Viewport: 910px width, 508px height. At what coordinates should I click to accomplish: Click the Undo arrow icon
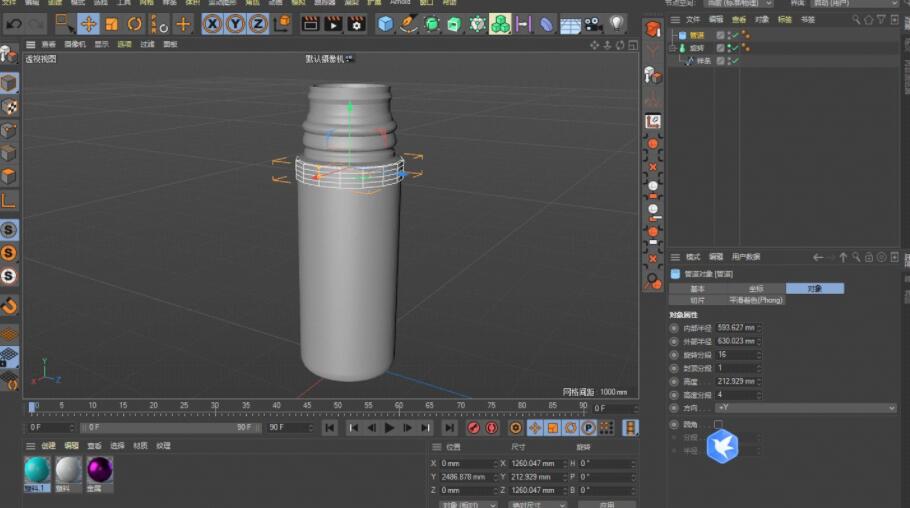[x=14, y=23]
